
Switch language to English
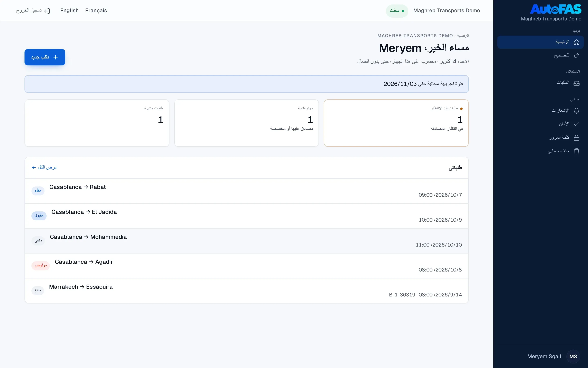[x=69, y=10]
